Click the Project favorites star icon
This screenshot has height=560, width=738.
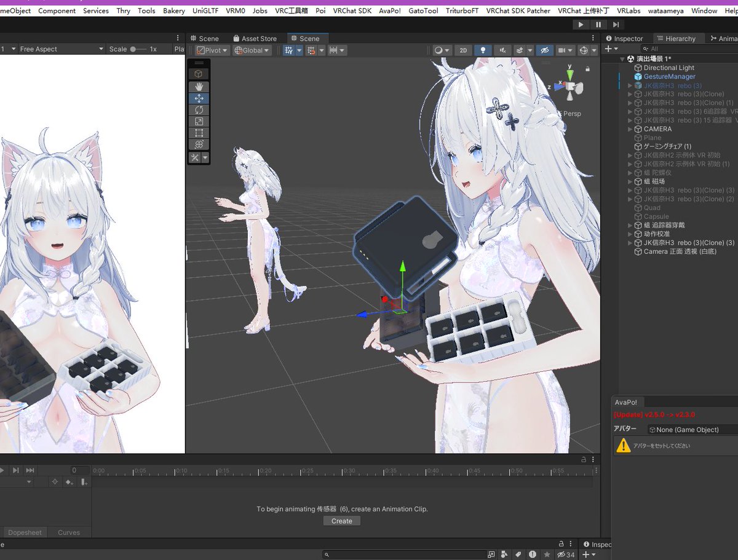546,554
